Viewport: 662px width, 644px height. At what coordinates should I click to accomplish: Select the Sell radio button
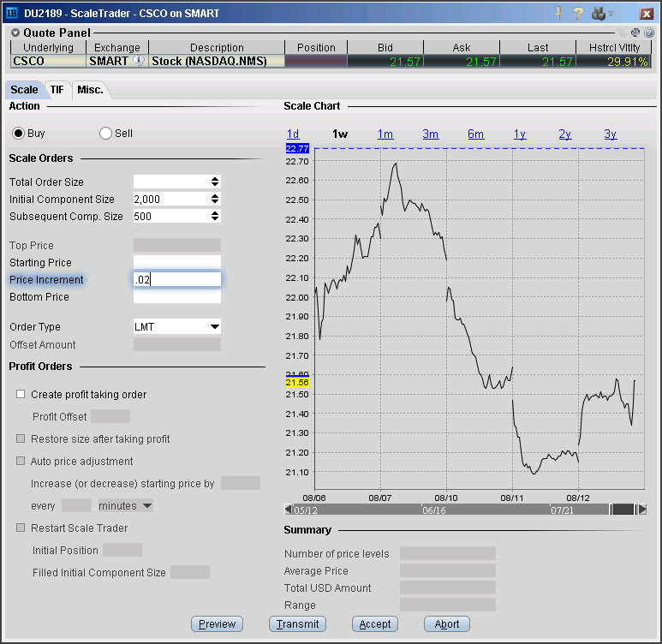106,134
